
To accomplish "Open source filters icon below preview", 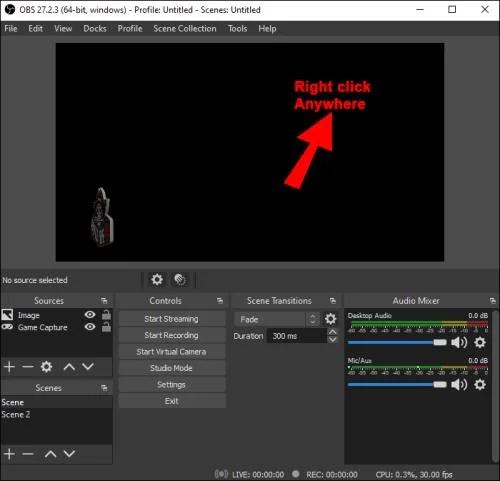I will [x=180, y=279].
